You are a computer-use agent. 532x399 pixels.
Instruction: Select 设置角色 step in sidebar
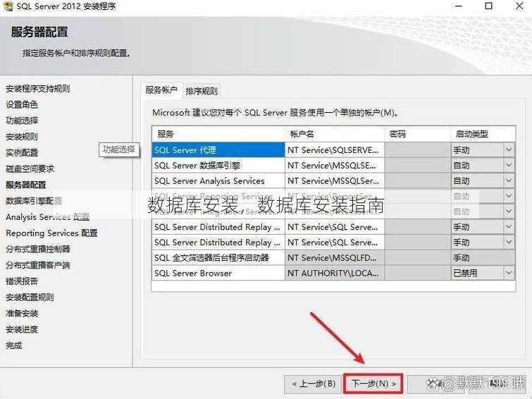pos(22,104)
